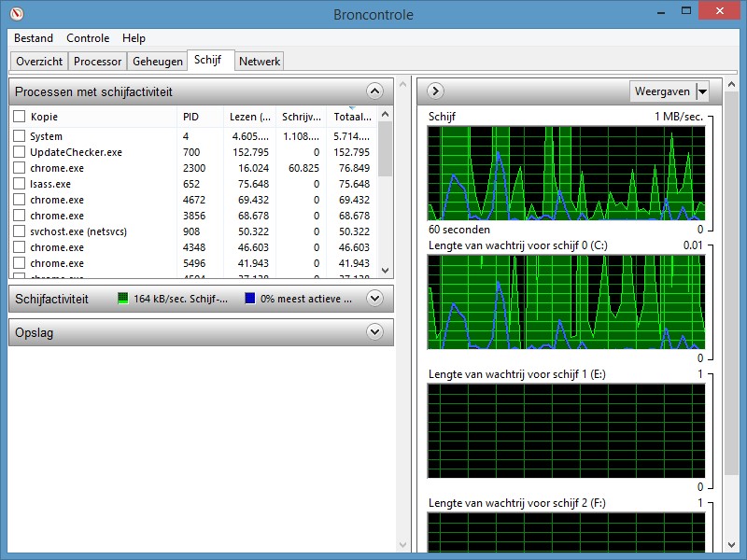Screen dimensions: 747x560
Task: Click PID value 2300
Action: (x=194, y=168)
